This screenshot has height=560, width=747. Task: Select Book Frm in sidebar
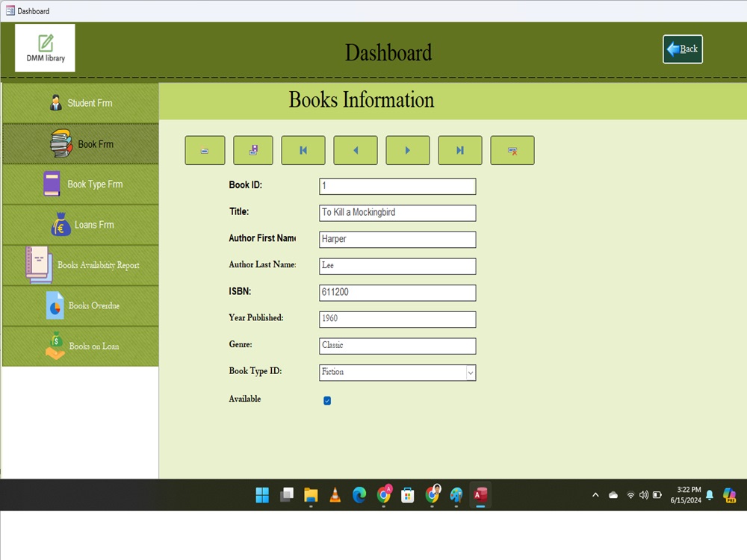pyautogui.click(x=81, y=144)
